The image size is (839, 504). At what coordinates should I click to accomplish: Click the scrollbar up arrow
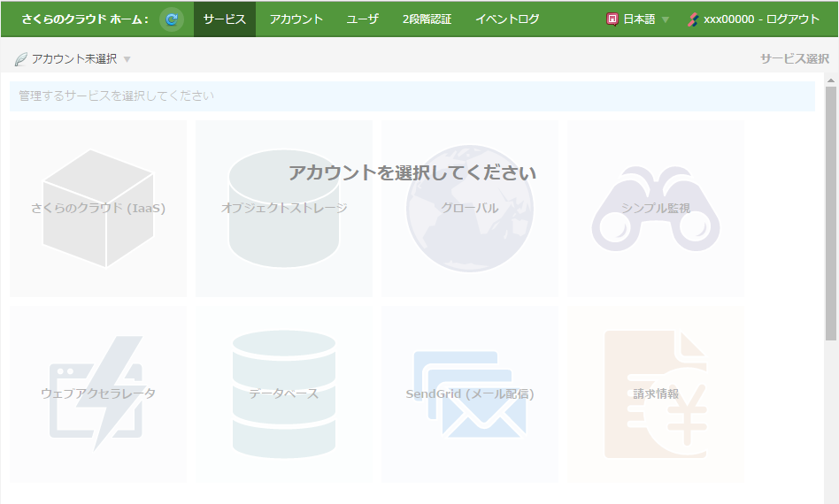[x=830, y=80]
